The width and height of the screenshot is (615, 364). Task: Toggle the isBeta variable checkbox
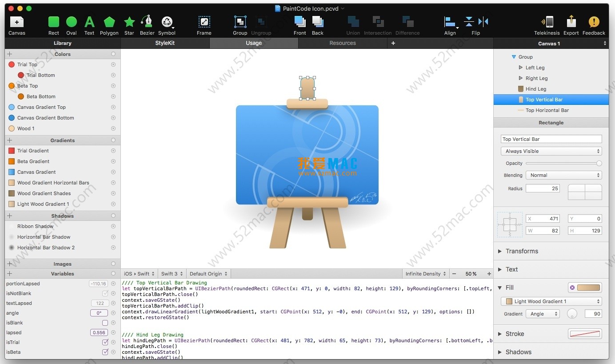pos(105,352)
